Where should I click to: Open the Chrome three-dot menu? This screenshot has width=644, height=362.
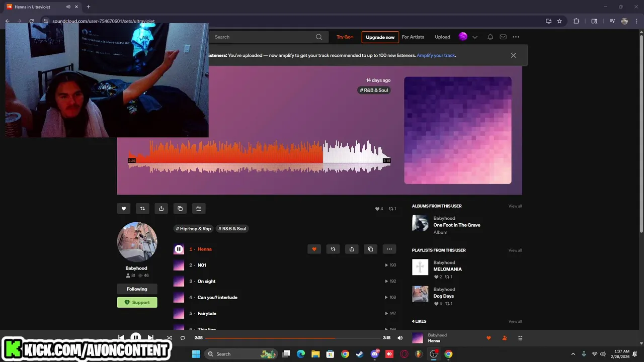click(x=637, y=21)
